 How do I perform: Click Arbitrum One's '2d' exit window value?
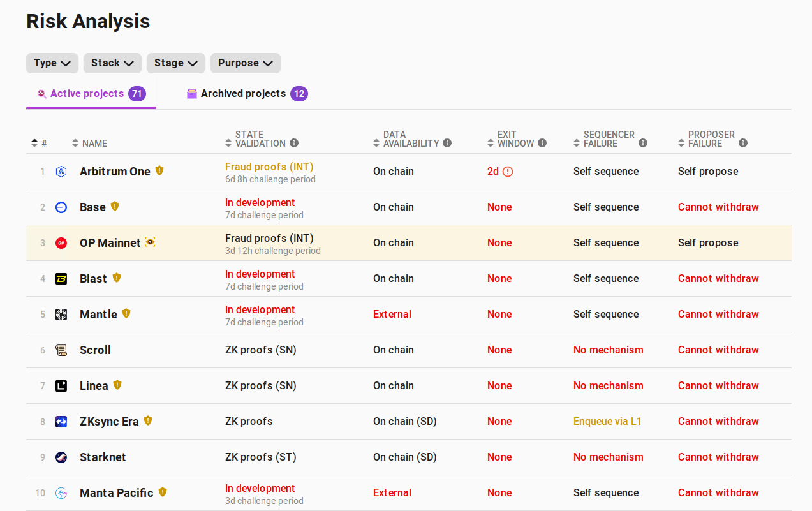[493, 172]
